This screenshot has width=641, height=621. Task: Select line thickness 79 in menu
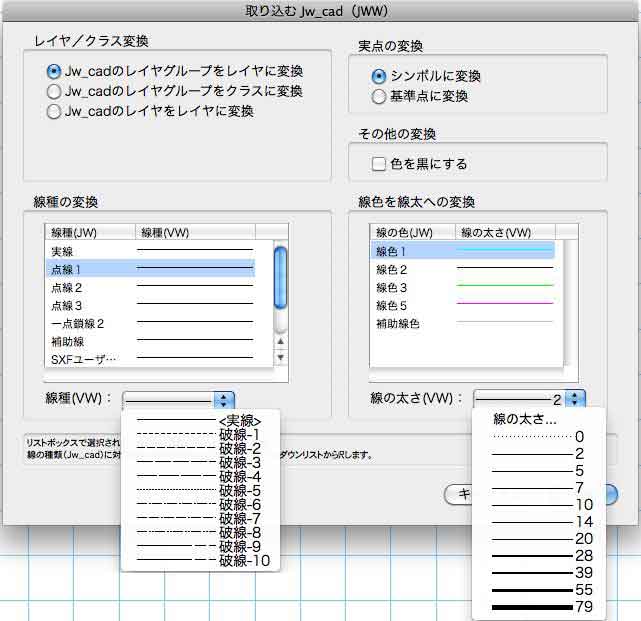coord(540,607)
